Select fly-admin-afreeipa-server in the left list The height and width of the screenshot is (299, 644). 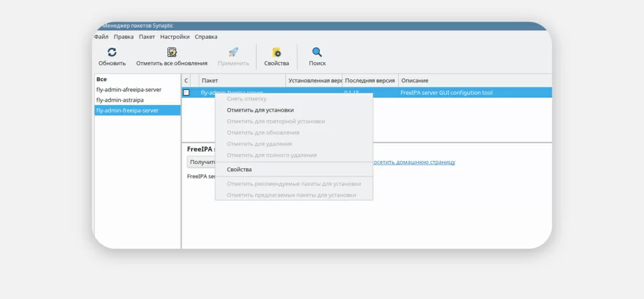tap(128, 90)
